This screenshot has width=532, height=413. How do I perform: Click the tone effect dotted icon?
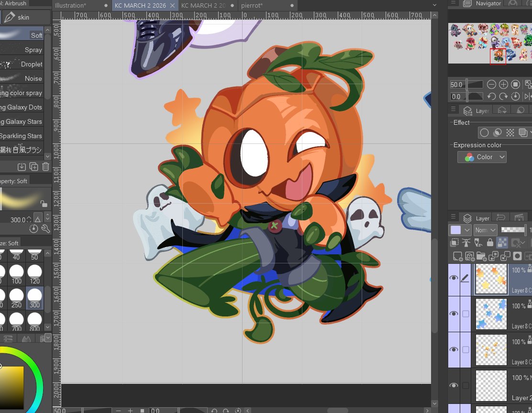(510, 132)
